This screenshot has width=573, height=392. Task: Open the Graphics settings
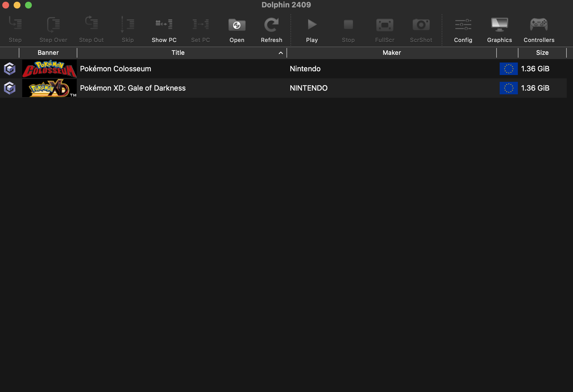pos(499,24)
